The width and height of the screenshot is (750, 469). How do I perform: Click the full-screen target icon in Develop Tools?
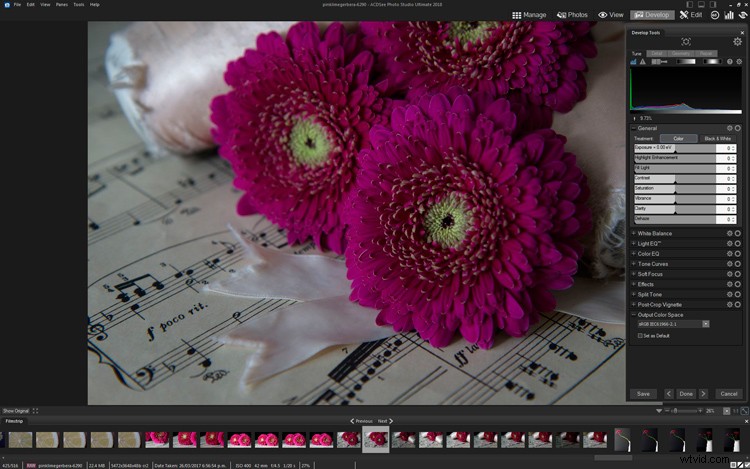pyautogui.click(x=686, y=42)
